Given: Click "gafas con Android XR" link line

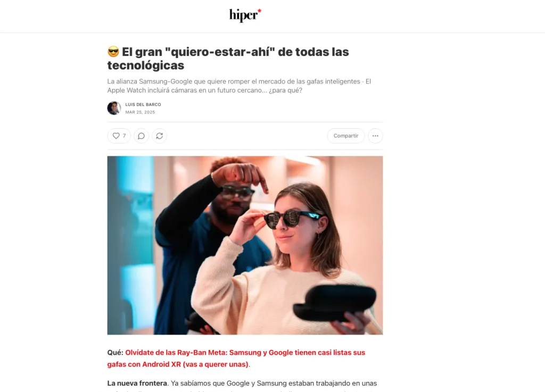Looking at the screenshot, I should pos(178,364).
